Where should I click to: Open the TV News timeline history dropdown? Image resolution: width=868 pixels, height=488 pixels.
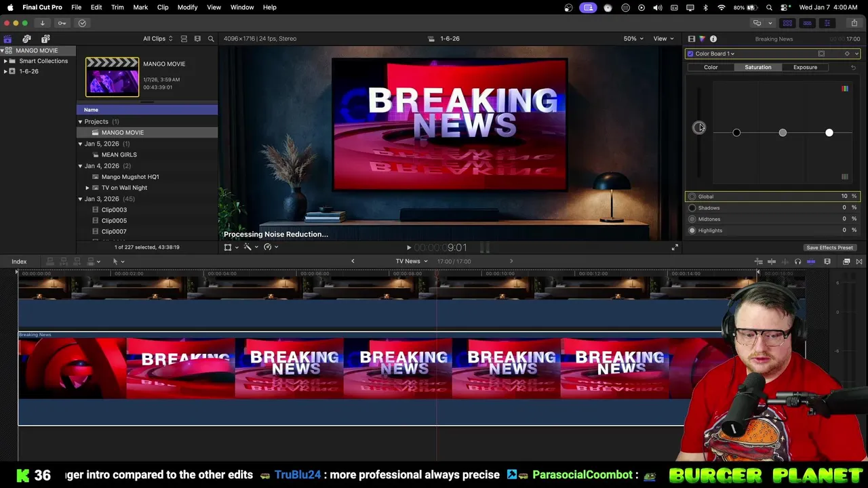click(412, 262)
